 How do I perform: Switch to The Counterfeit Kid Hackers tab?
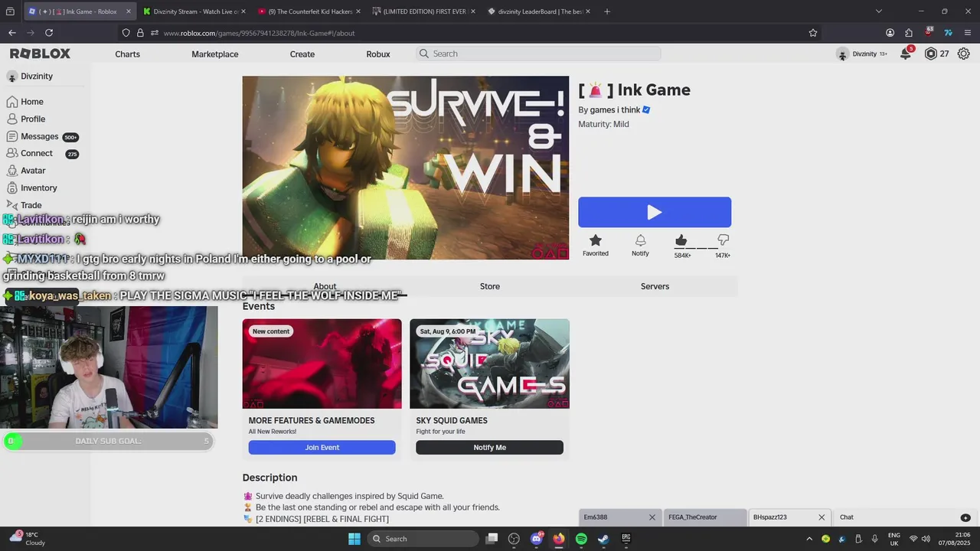coord(309,11)
